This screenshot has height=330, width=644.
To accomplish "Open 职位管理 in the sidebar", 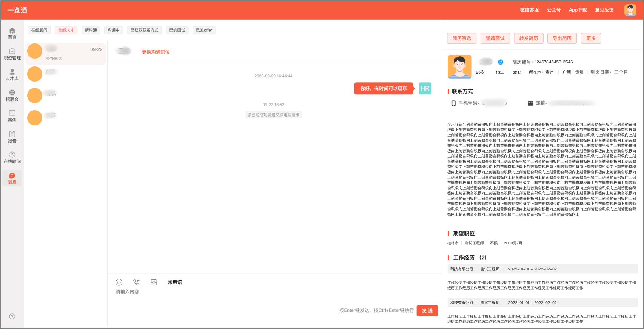I will (12, 54).
